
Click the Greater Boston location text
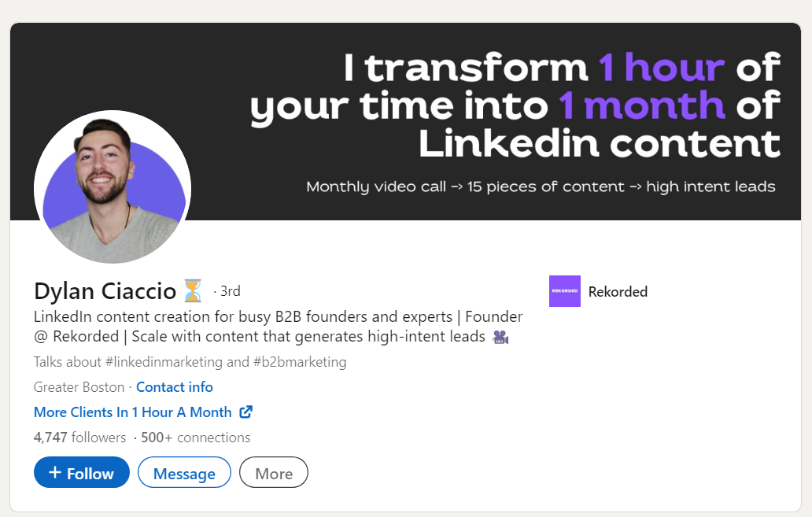pos(79,387)
